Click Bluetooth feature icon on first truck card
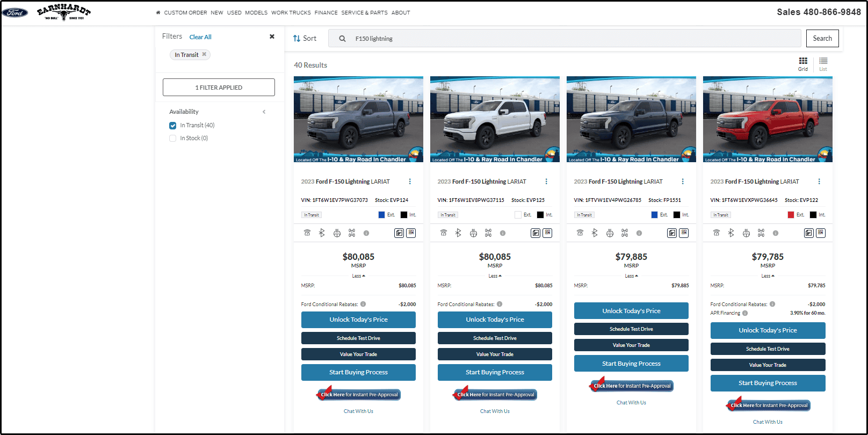 322,233
